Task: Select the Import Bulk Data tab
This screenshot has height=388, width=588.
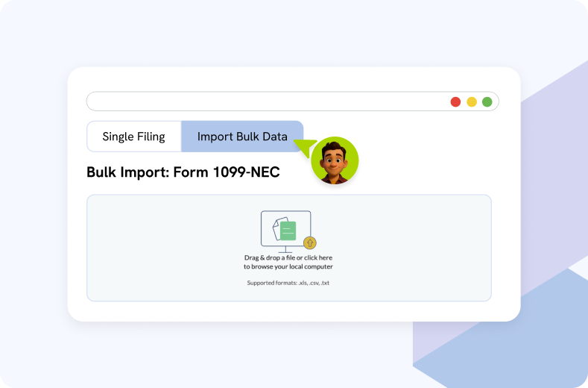Action: pyautogui.click(x=242, y=137)
